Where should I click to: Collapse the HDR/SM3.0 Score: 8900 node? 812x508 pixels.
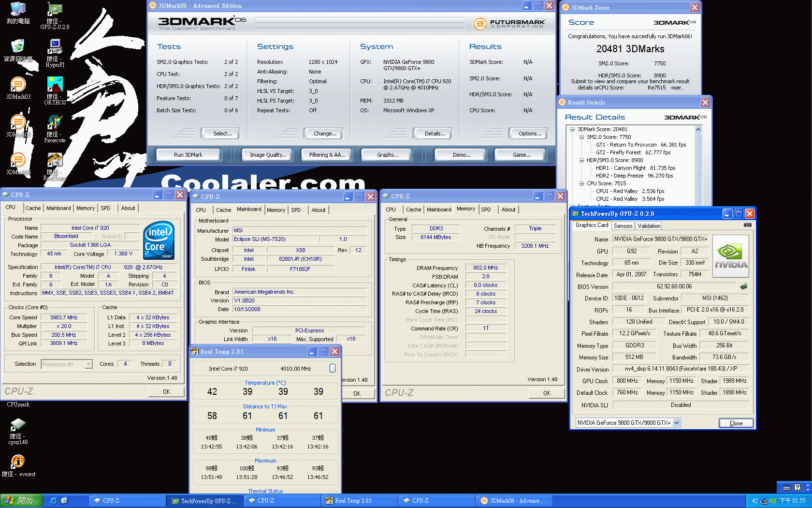(x=582, y=160)
